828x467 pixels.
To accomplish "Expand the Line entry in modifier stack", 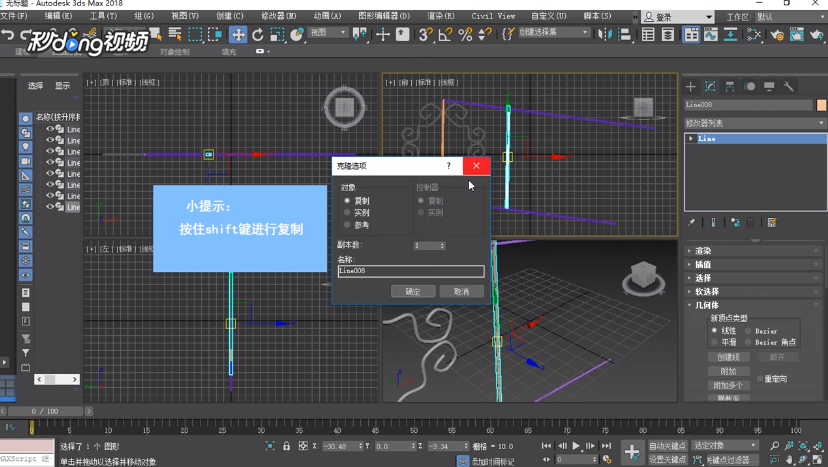I will [x=691, y=138].
